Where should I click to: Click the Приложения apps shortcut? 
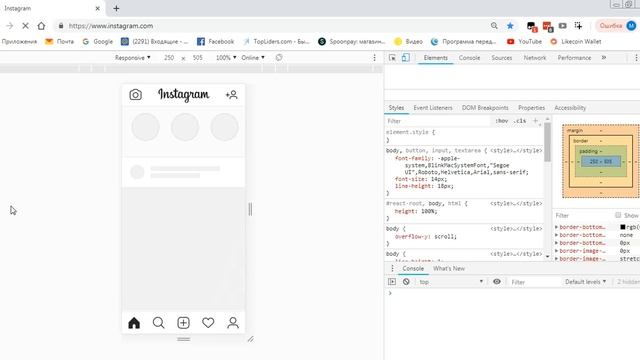[x=19, y=42]
